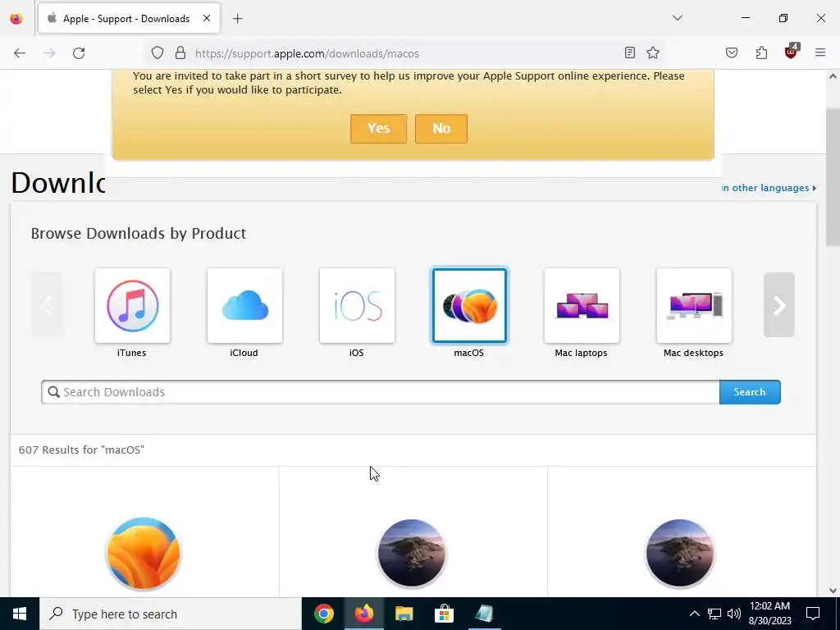Viewport: 840px width, 630px height.
Task: Click the Firefox back arrow
Action: point(20,53)
